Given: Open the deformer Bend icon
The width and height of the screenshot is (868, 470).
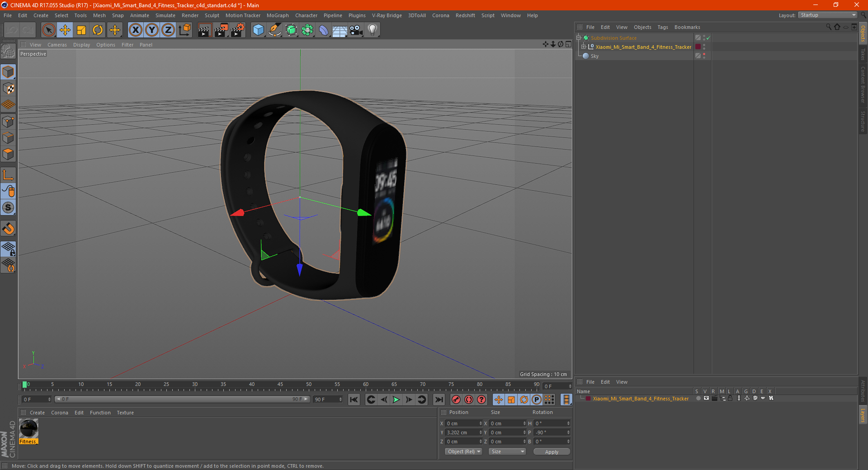Looking at the screenshot, I should [324, 30].
